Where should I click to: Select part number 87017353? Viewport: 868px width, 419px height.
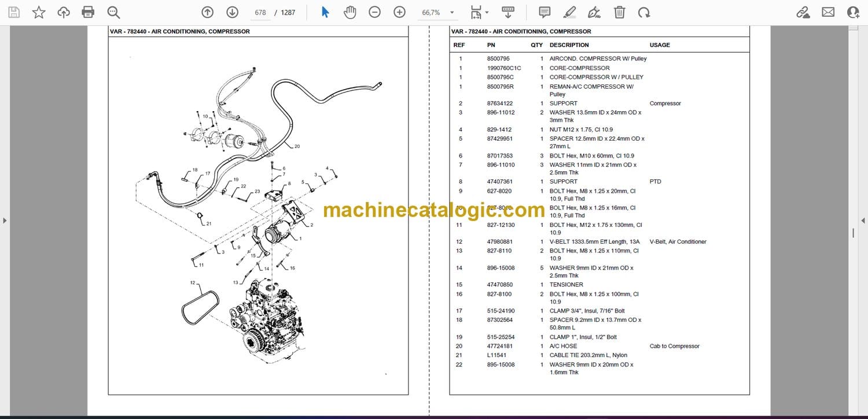coord(500,156)
